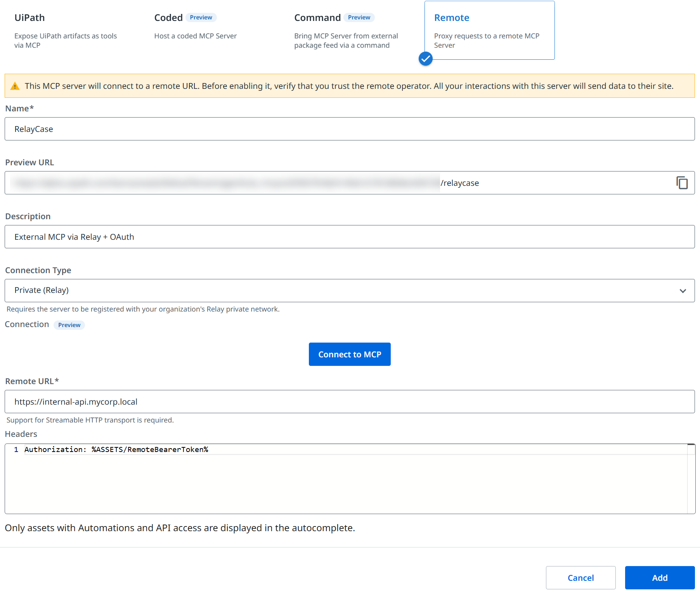Click the Headers label above the code editor

point(21,434)
